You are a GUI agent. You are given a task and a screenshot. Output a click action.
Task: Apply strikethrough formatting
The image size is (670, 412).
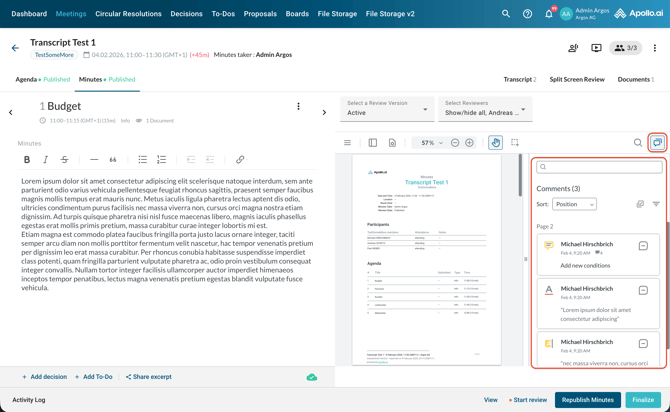[65, 160]
